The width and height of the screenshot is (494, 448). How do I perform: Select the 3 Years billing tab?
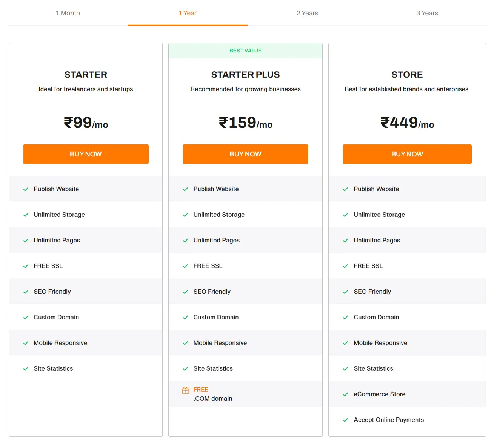(427, 13)
